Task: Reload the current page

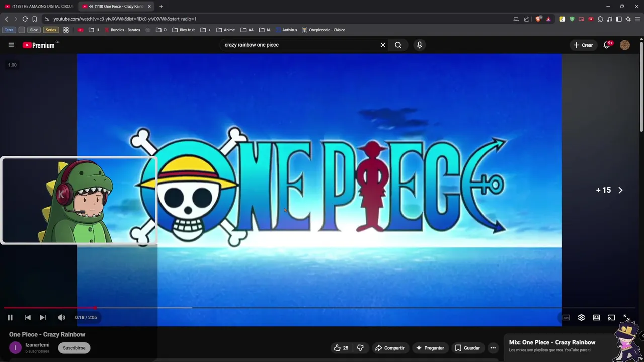Action: click(25, 19)
